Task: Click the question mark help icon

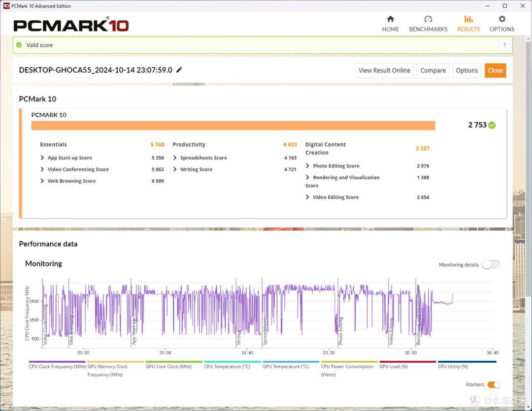Action: [x=504, y=45]
